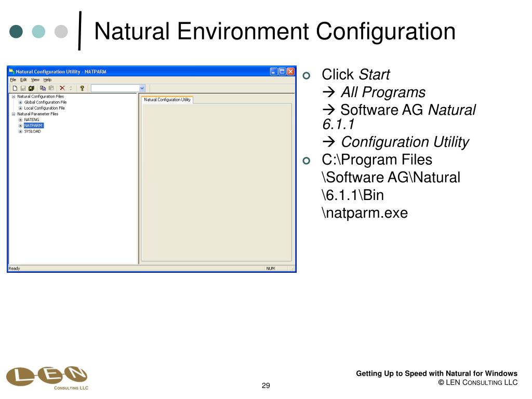Click inside the toolbar combo box field
This screenshot has width=532, height=399.
coord(115,88)
